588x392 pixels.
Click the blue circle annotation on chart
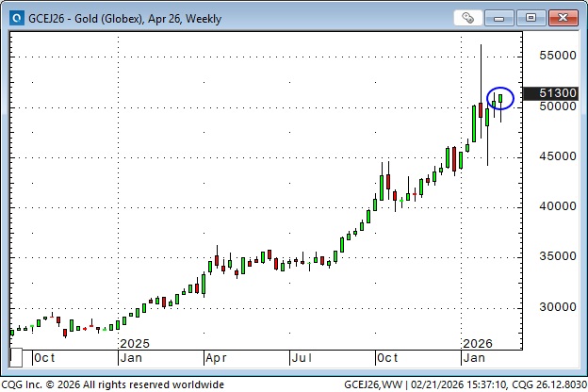(x=500, y=96)
